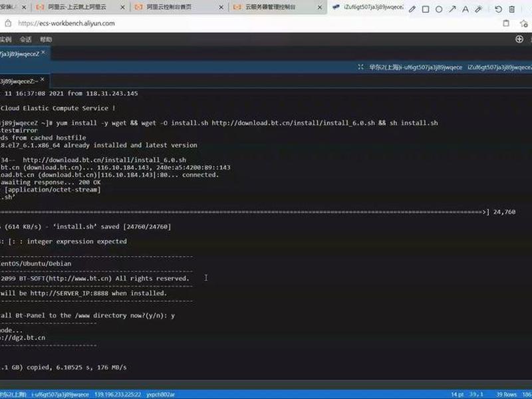Close the 云服务器管理控制台 browser tab
This screenshot has height=399, width=532.
(319, 7)
